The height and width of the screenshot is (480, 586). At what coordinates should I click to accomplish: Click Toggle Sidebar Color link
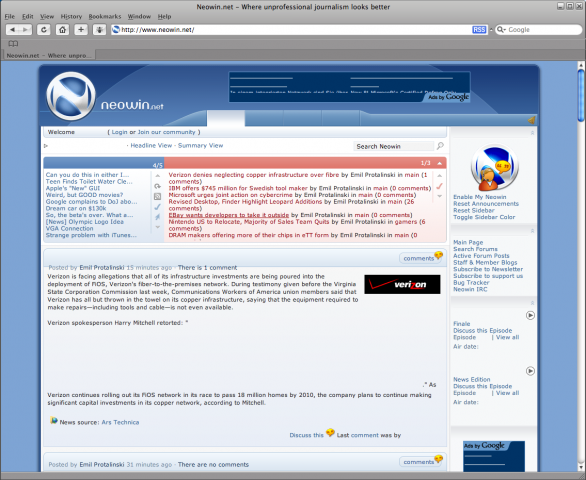pos(484,217)
